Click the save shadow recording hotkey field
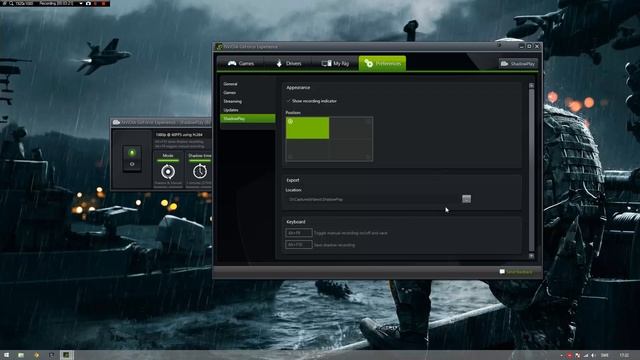 [299, 244]
